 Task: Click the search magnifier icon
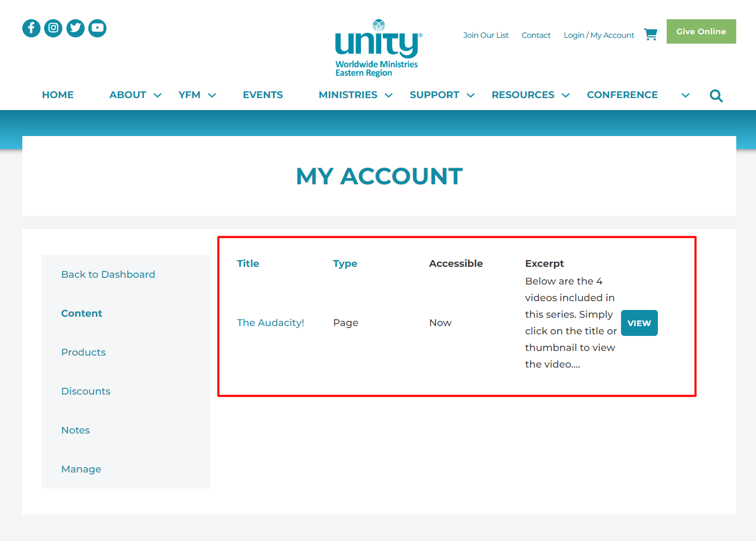coord(716,96)
